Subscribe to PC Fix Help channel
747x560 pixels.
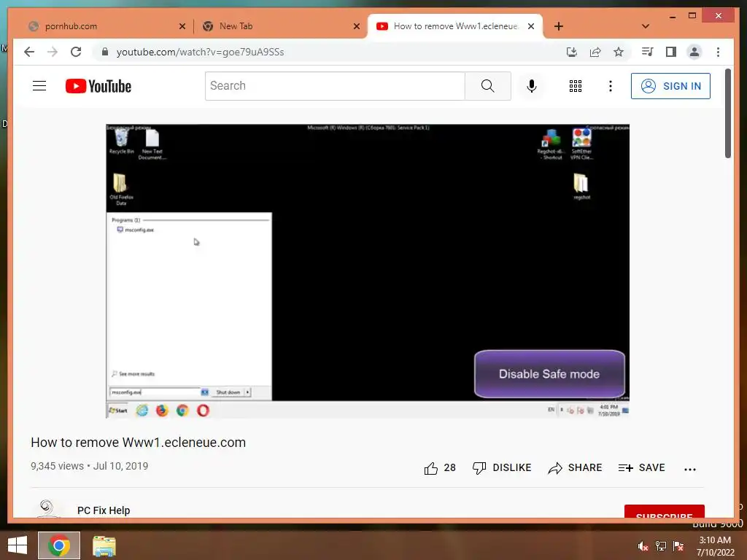click(664, 511)
